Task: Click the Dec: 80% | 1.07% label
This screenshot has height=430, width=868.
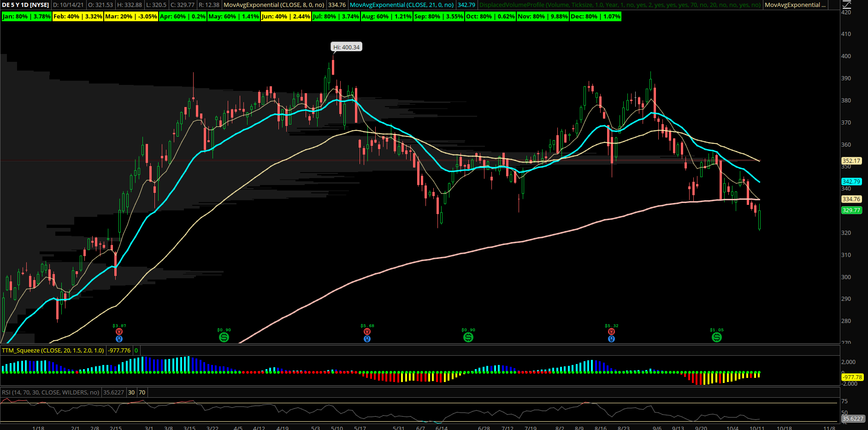Action: tap(596, 17)
